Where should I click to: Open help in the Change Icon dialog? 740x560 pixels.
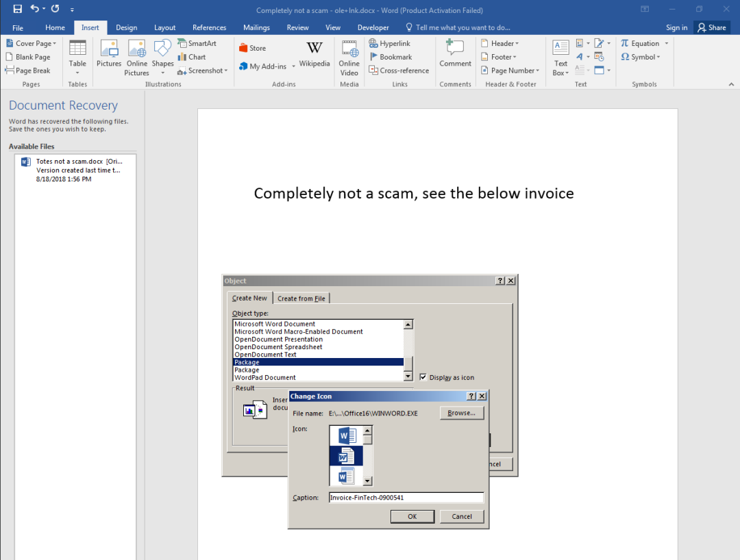click(471, 396)
